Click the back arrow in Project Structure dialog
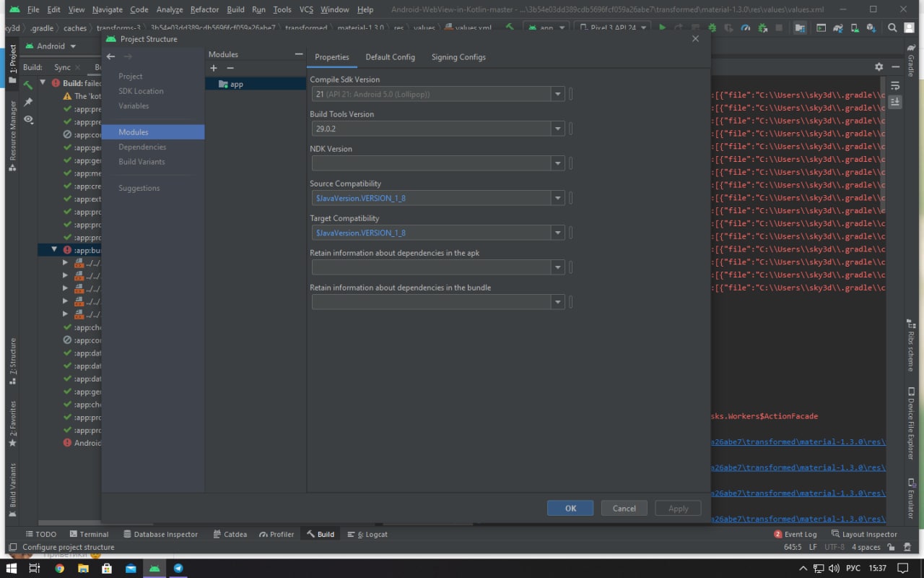Screen dimensions: 924x578 pos(110,56)
